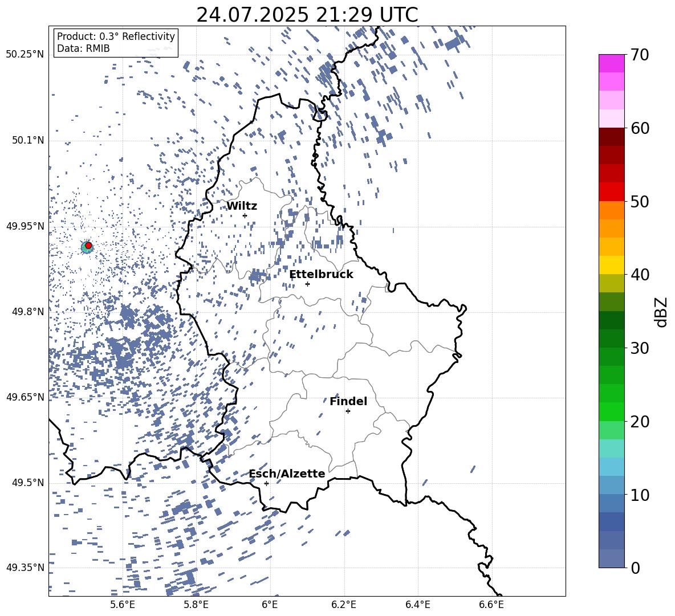Click the 5.6°E longitude label
The height and width of the screenshot is (616, 675).
[122, 605]
